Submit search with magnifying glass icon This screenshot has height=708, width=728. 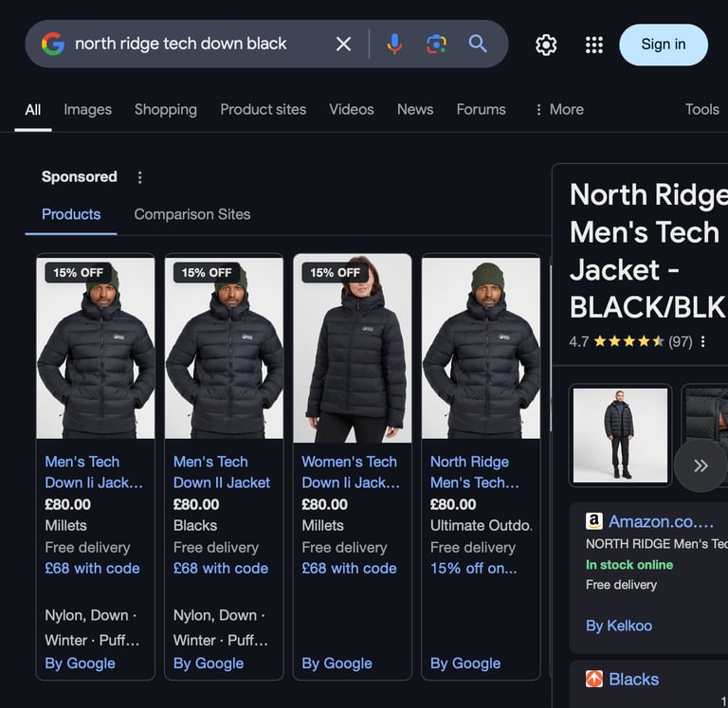[x=478, y=45]
